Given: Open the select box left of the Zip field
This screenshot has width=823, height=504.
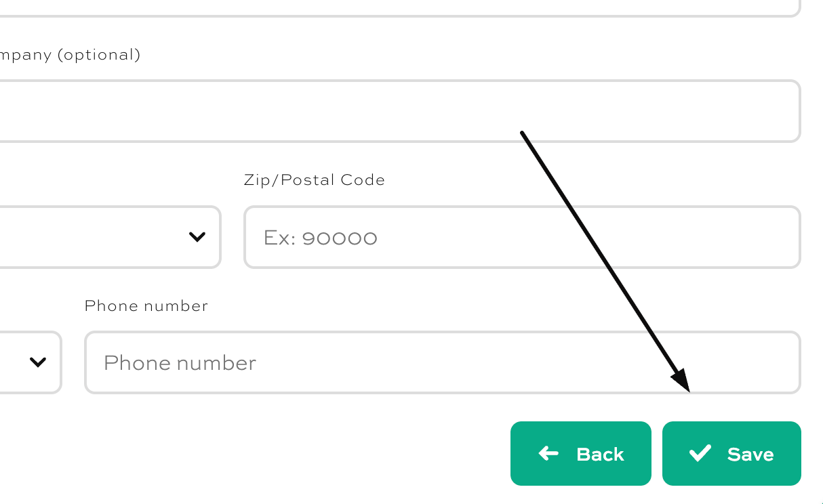Looking at the screenshot, I should coord(110,237).
